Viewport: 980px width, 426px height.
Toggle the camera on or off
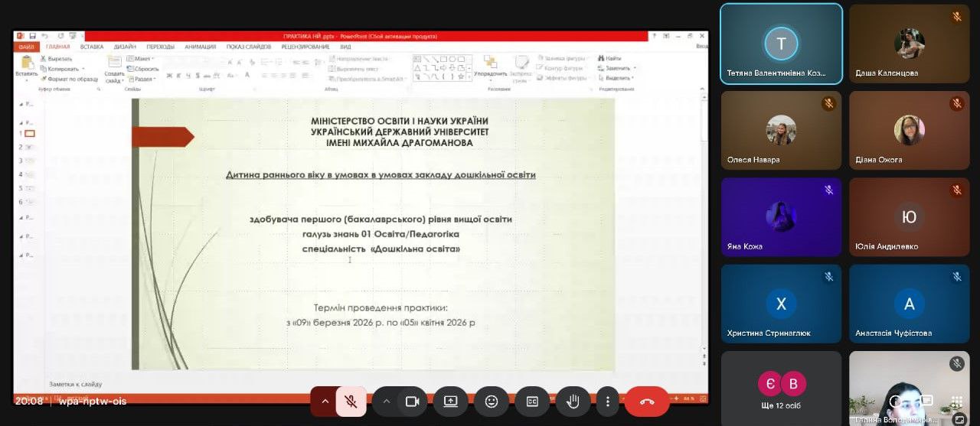tap(412, 402)
